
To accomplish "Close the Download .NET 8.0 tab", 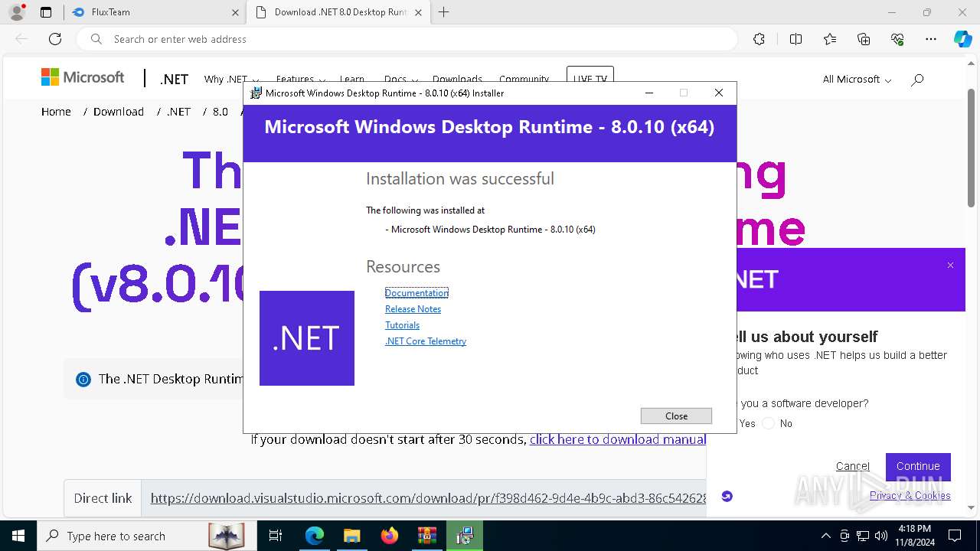I will (x=418, y=12).
